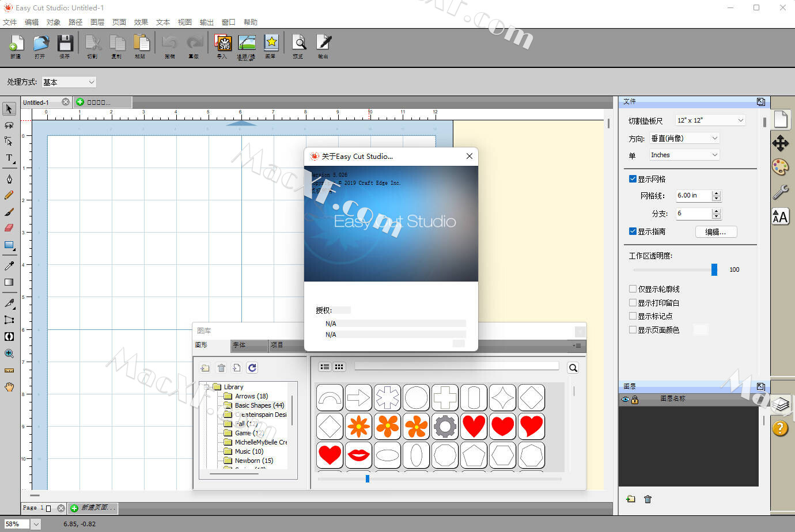Select the Pen nib drawing tool
Image resolution: width=795 pixels, height=532 pixels.
tap(9, 179)
